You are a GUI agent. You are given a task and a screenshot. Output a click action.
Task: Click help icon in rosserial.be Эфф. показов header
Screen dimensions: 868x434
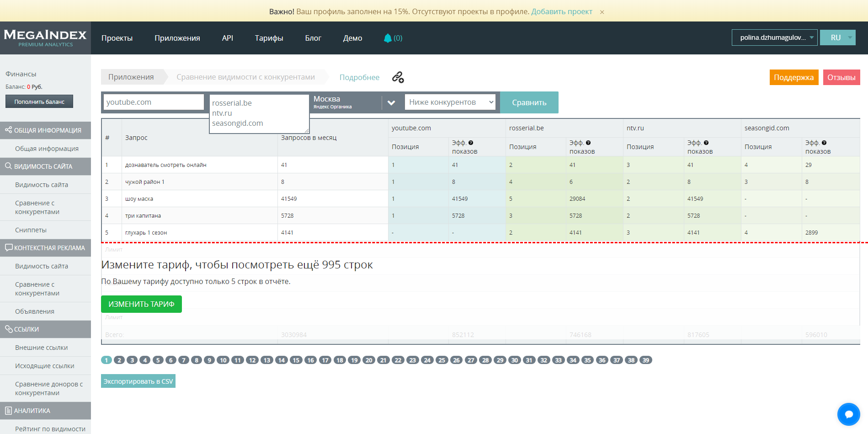click(x=588, y=143)
